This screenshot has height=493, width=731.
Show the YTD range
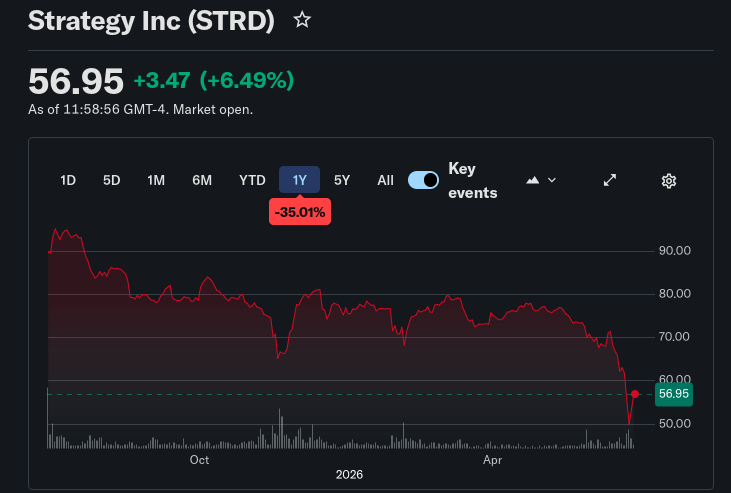252,180
